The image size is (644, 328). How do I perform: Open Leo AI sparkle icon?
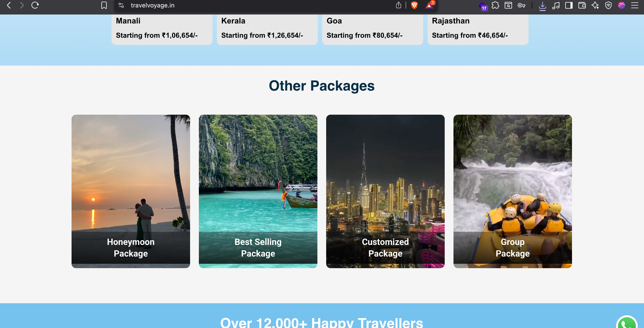[x=595, y=5]
